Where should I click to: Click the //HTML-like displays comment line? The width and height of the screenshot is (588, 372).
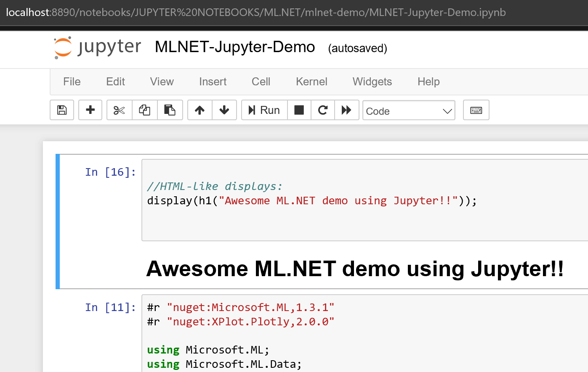pos(215,186)
